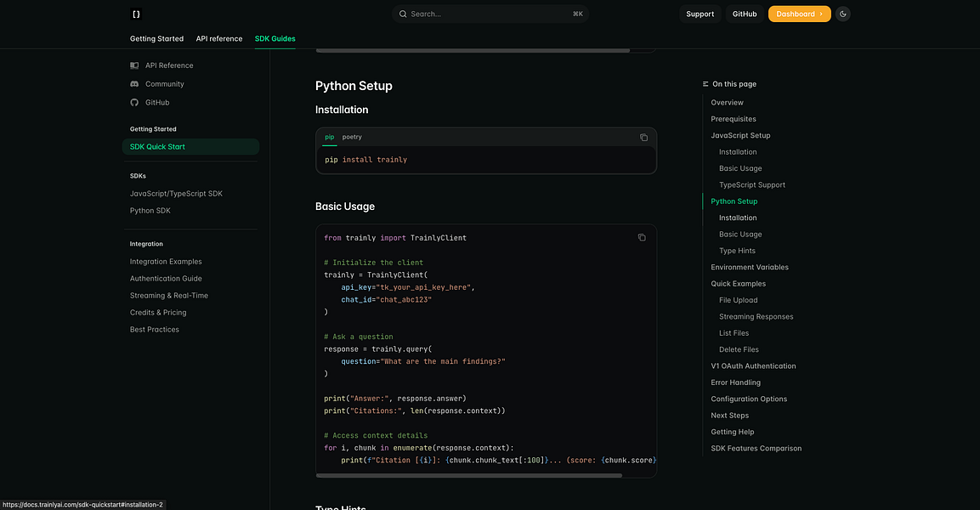The height and width of the screenshot is (510, 980).
Task: Copy the Basic Usage code snippet
Action: pos(642,238)
